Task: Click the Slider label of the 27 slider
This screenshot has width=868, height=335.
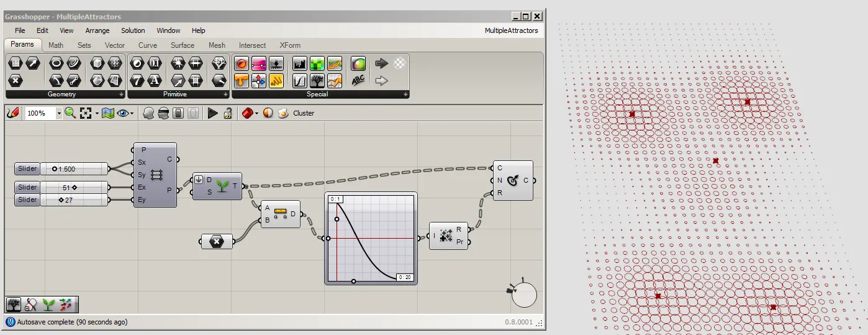Action: 27,200
